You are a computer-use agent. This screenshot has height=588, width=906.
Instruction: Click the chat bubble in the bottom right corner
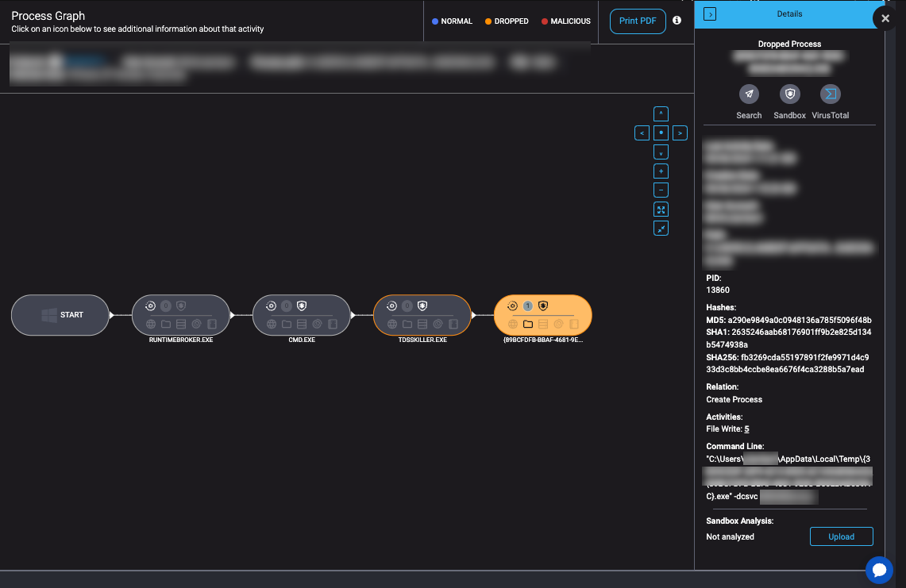[880, 570]
